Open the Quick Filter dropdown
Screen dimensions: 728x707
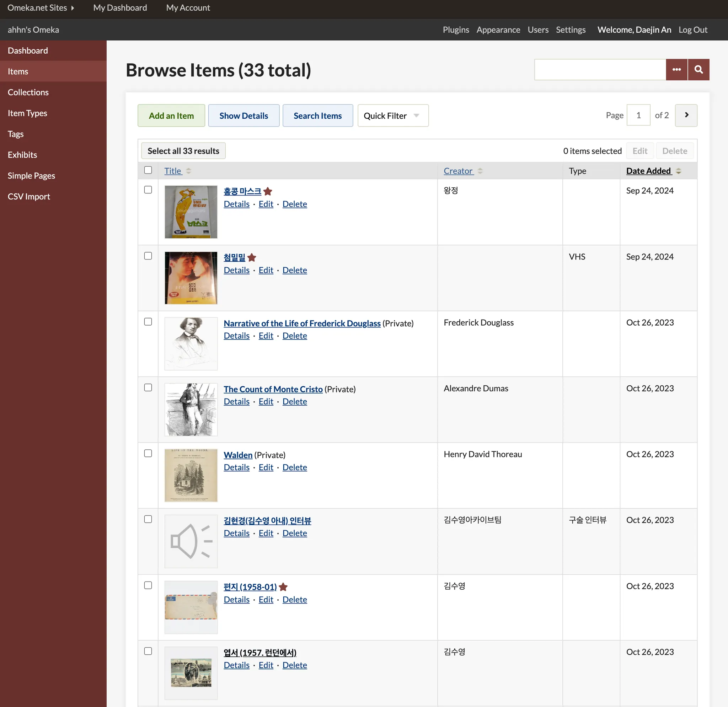392,116
